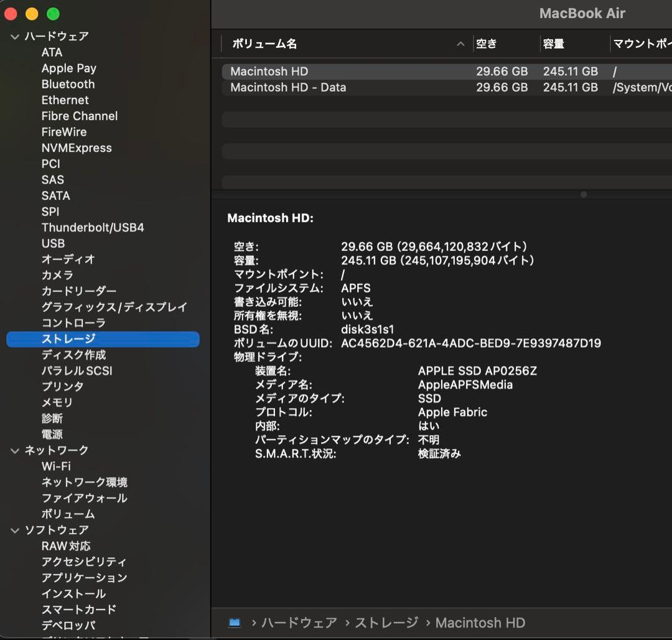Collapse the ネットワーク section in the sidebar
672x640 pixels.
(x=14, y=450)
